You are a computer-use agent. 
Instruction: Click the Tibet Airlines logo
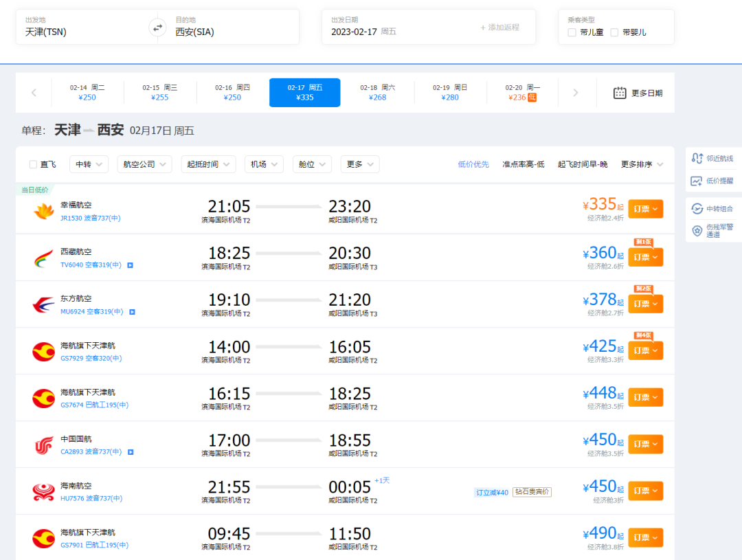tap(43, 258)
